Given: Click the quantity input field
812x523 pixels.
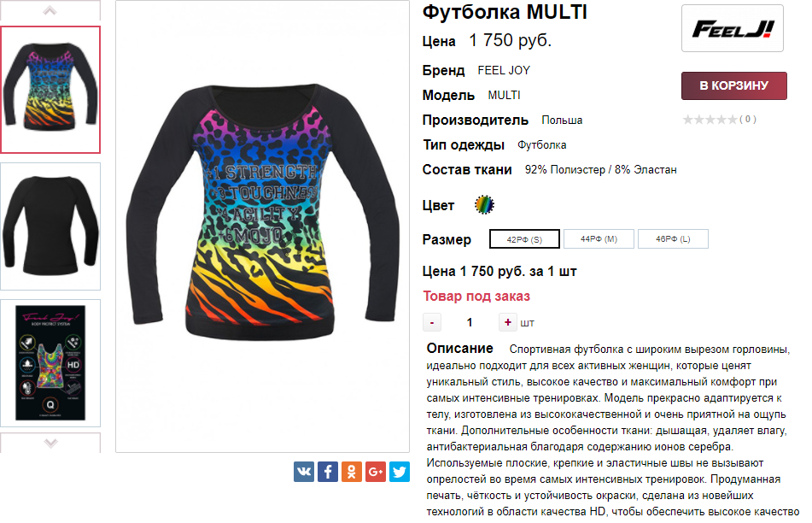Looking at the screenshot, I should (x=470, y=322).
